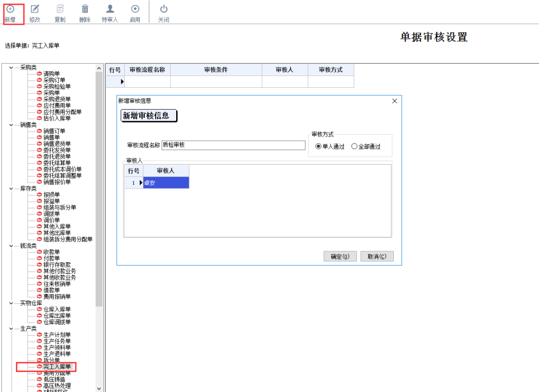Screen dimensions: 539x392
Task: Select 银行存取款 in the tree
Action: point(57,265)
